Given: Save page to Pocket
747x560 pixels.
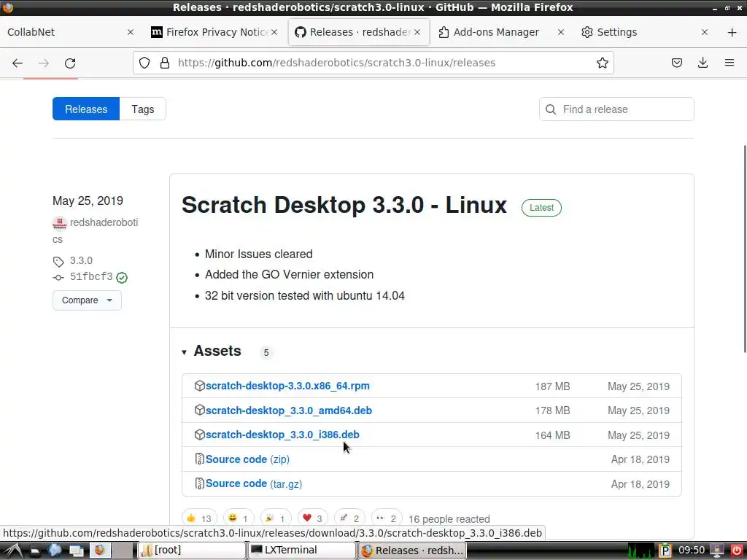Looking at the screenshot, I should click(x=676, y=63).
